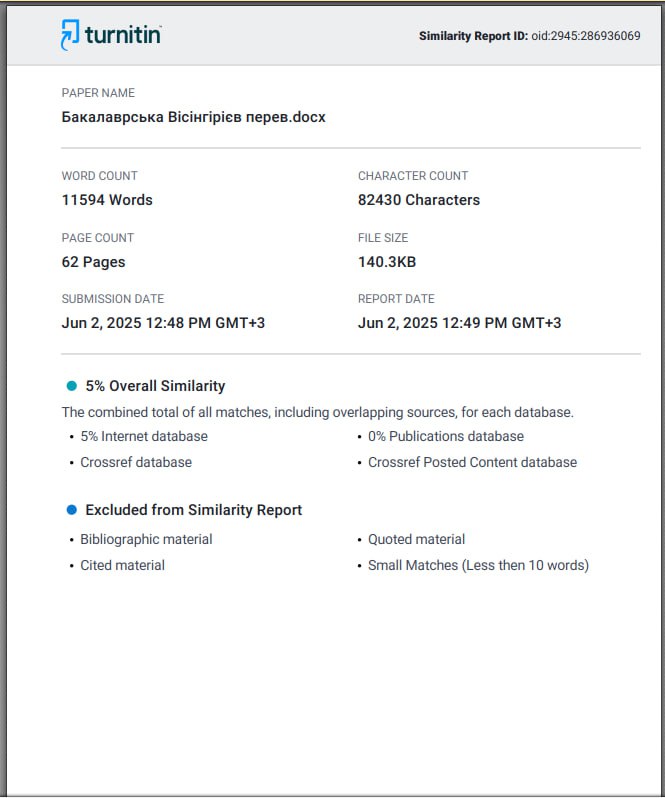Image resolution: width=665 pixels, height=798 pixels.
Task: Click the Bibliographic material exclusion item
Action: (x=146, y=539)
